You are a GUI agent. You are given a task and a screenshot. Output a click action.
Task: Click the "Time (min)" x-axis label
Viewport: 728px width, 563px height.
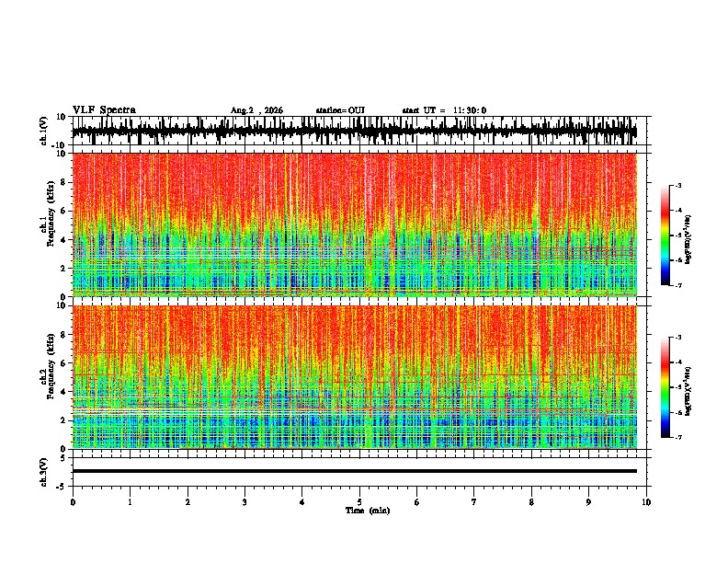[368, 511]
